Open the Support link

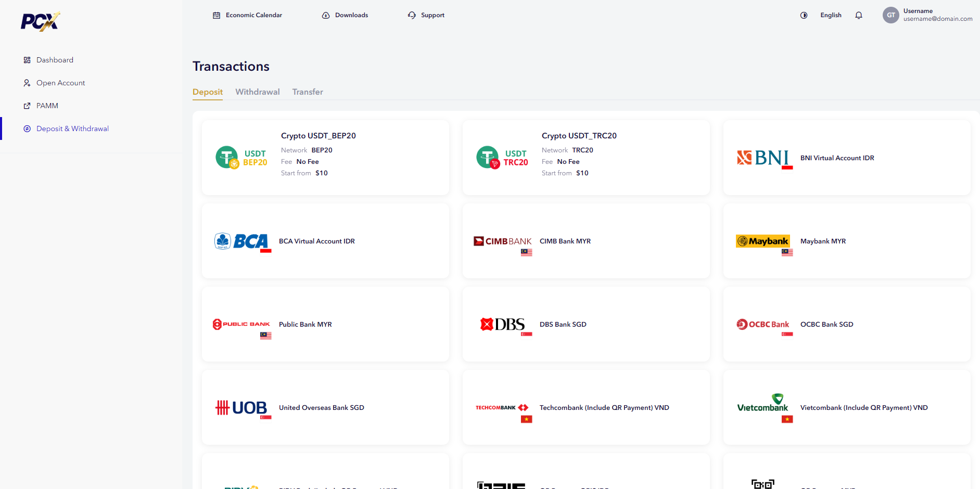(426, 15)
